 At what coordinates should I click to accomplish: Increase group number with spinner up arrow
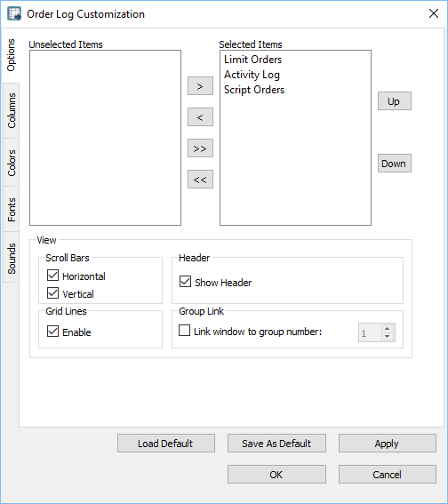coord(388,329)
